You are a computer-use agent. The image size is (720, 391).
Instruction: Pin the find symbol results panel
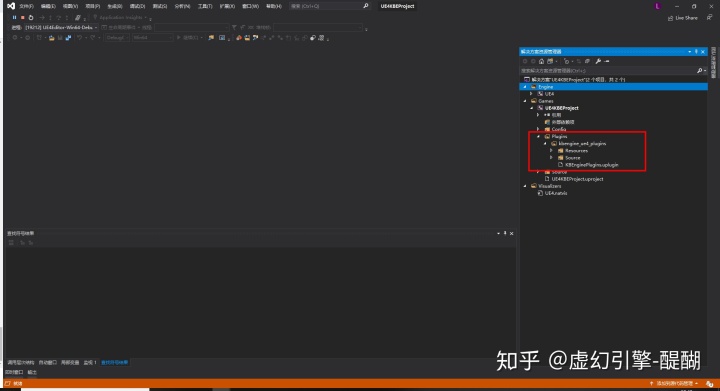tap(505, 233)
